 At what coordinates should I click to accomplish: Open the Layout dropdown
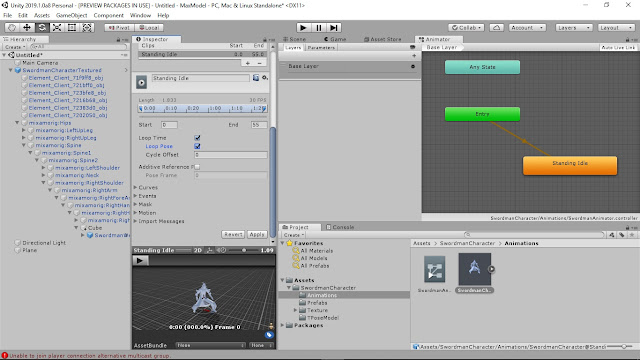(x=616, y=28)
